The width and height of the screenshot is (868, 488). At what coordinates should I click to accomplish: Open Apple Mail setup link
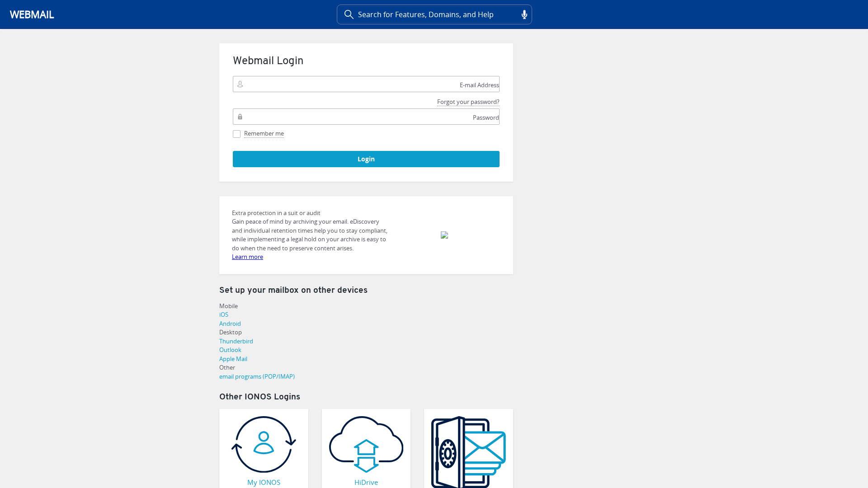tap(233, 359)
